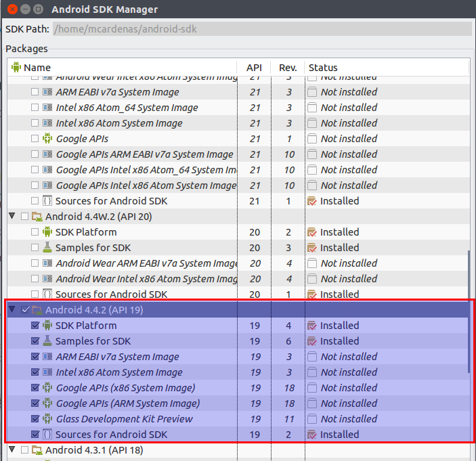Sort packages by the API column header
The width and height of the screenshot is (476, 461).
tap(254, 67)
